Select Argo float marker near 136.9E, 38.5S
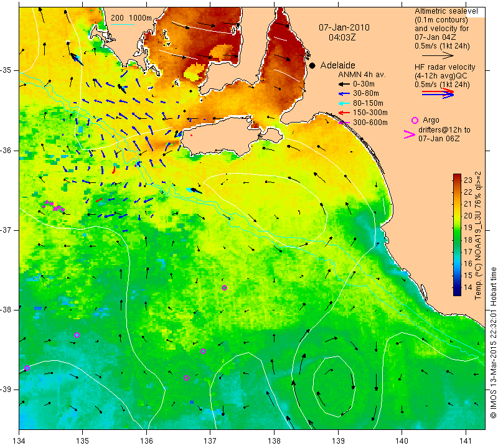The image size is (498, 448). click(x=204, y=351)
